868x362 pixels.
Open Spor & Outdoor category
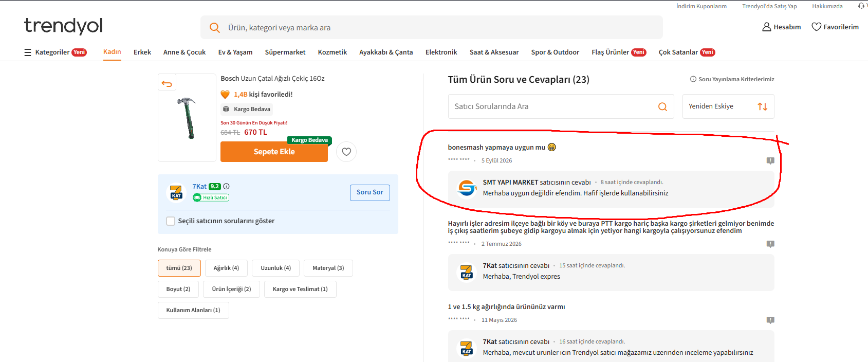555,52
